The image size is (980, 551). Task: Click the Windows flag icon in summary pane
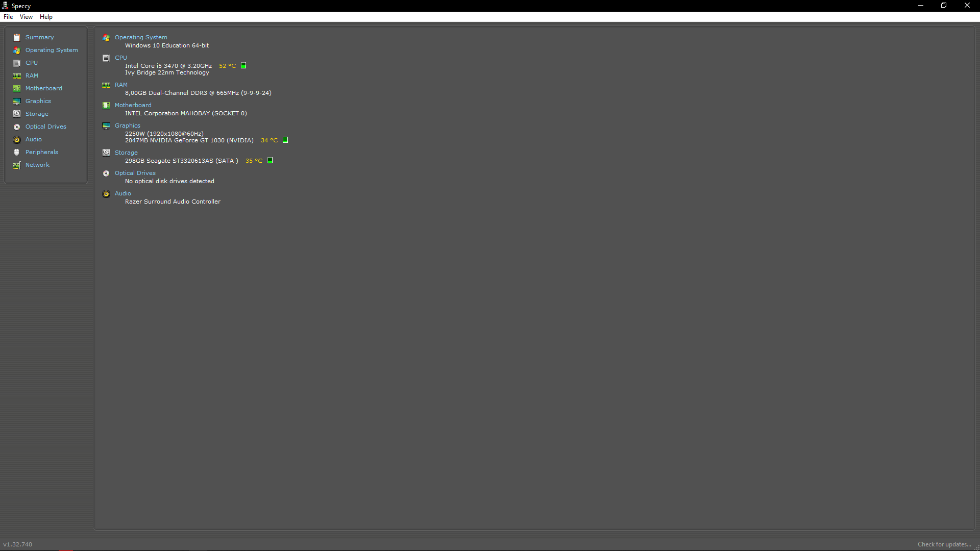pos(106,38)
